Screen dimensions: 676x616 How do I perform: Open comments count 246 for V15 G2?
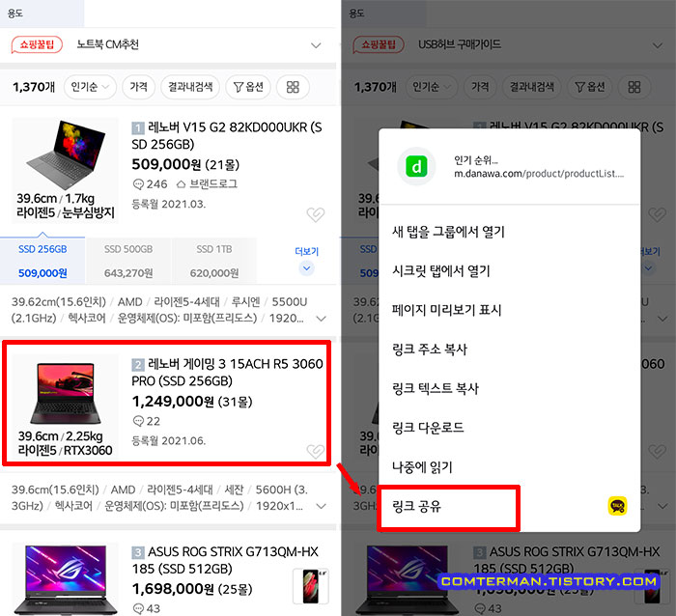click(150, 184)
